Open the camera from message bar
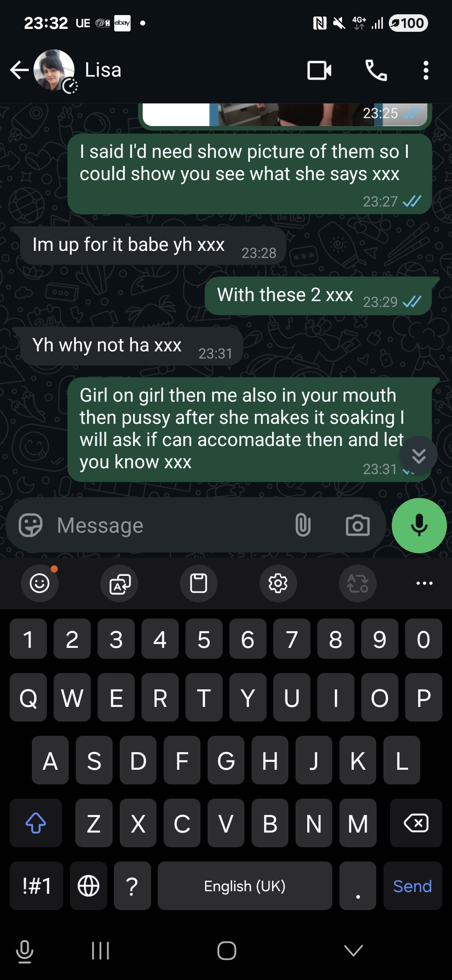452x980 pixels. (x=358, y=525)
